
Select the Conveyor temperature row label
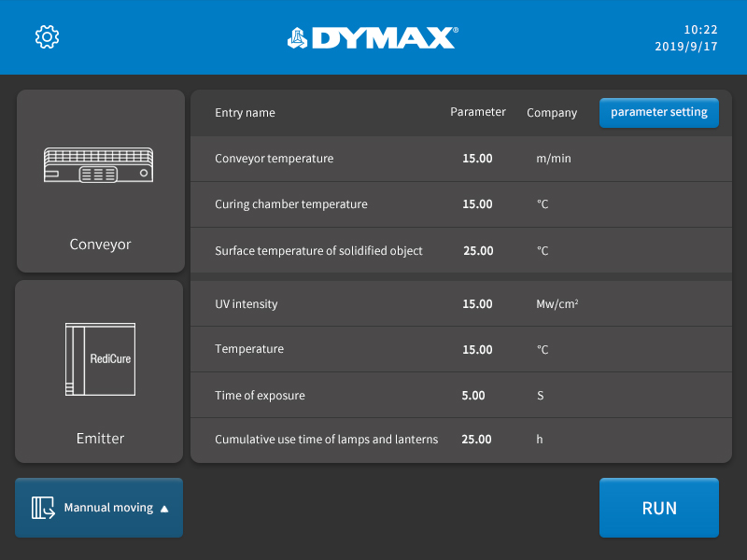click(x=274, y=159)
